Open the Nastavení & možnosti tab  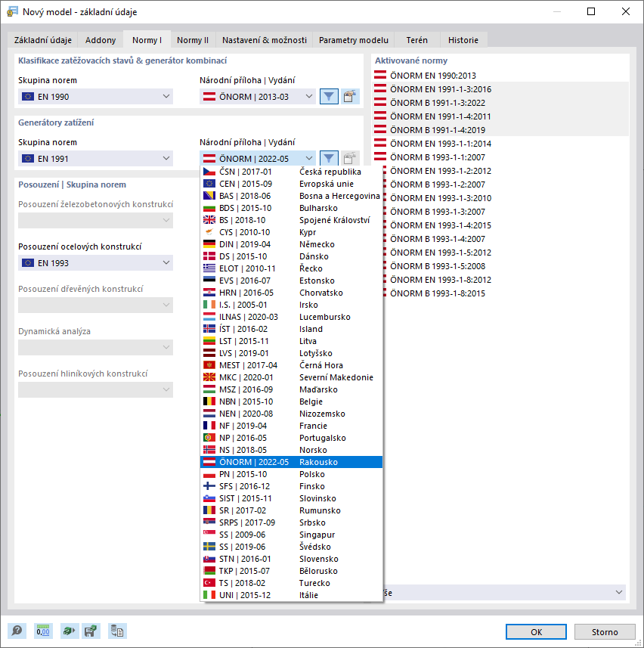coord(265,40)
